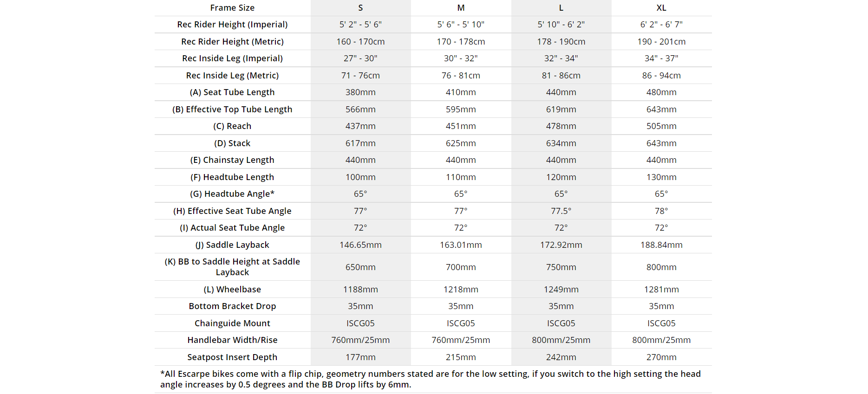Select the 1218mm wheelbase value

pyautogui.click(x=461, y=290)
